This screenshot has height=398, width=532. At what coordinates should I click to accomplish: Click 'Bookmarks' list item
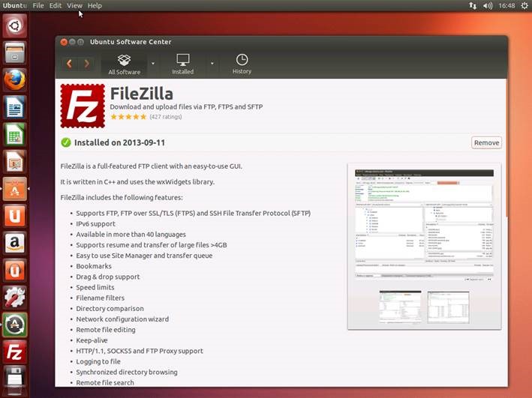pos(94,266)
